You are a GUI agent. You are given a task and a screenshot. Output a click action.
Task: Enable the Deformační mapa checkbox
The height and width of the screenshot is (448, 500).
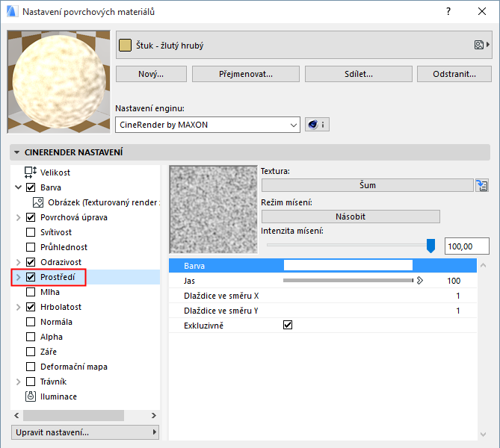tap(31, 367)
